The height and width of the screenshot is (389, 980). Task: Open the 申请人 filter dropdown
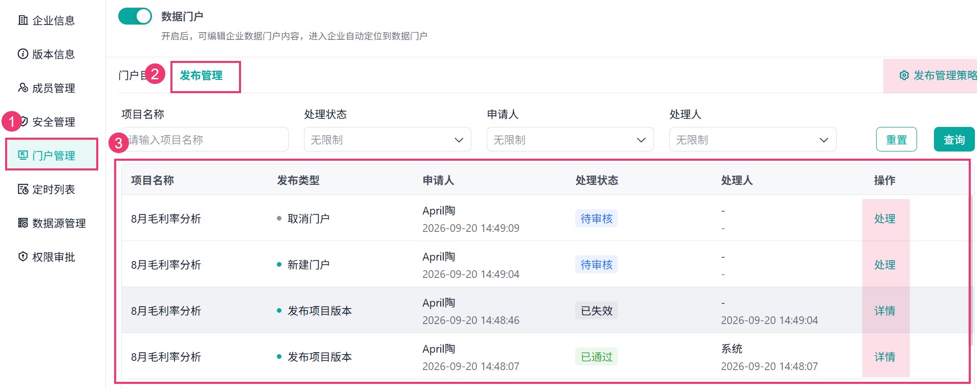(x=570, y=139)
